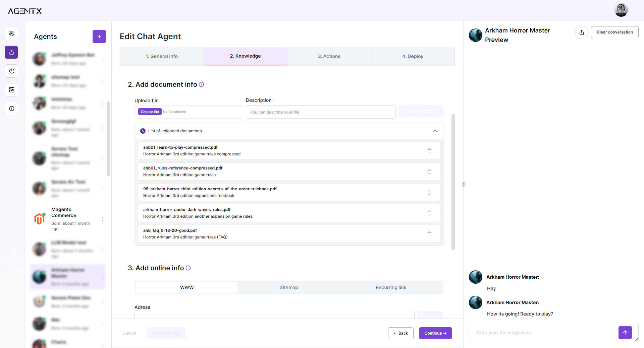The image size is (644, 348).
Task: Select 'Horror Arkham 3rd edition game rules (FAQ)' description
Action: (185, 237)
